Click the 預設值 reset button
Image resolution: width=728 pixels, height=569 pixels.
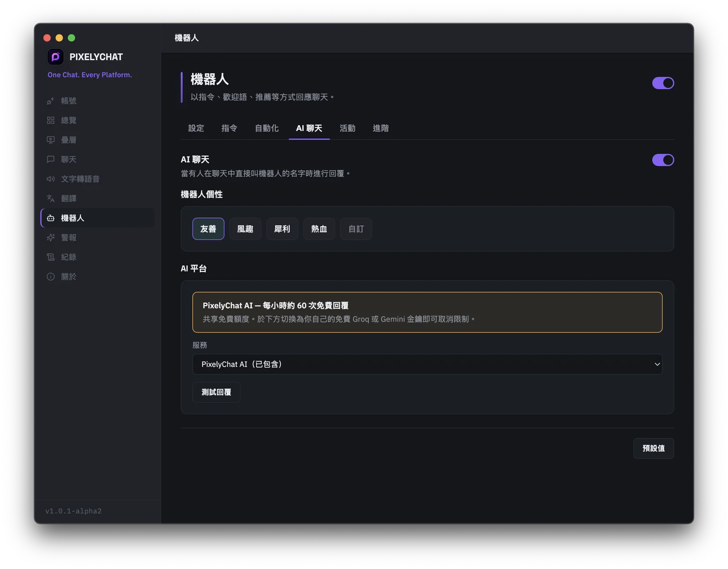tap(653, 448)
